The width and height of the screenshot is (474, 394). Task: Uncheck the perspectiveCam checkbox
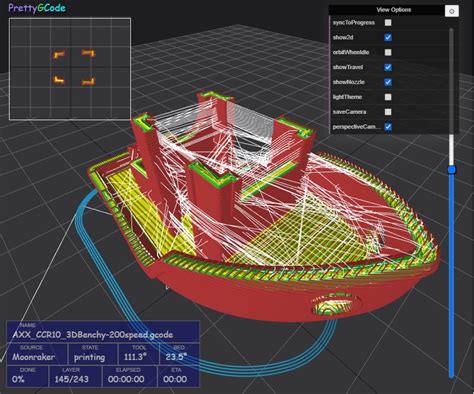(x=388, y=127)
